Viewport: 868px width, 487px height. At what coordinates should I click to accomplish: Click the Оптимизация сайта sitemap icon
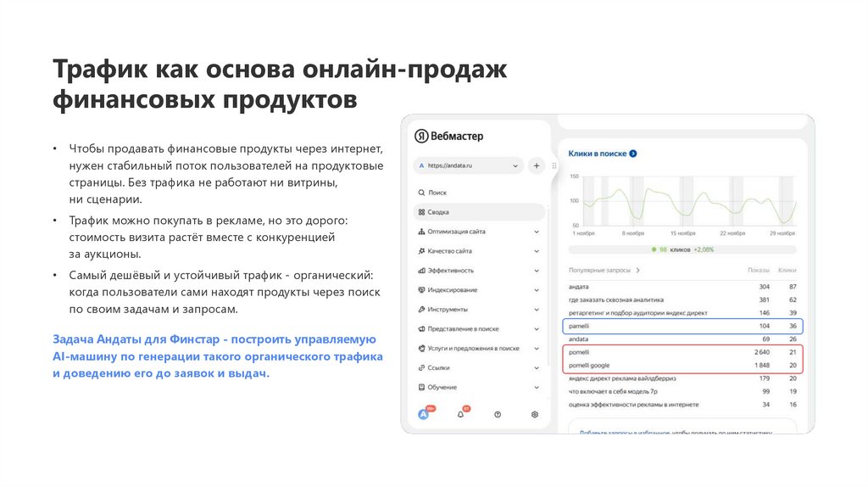tap(421, 232)
